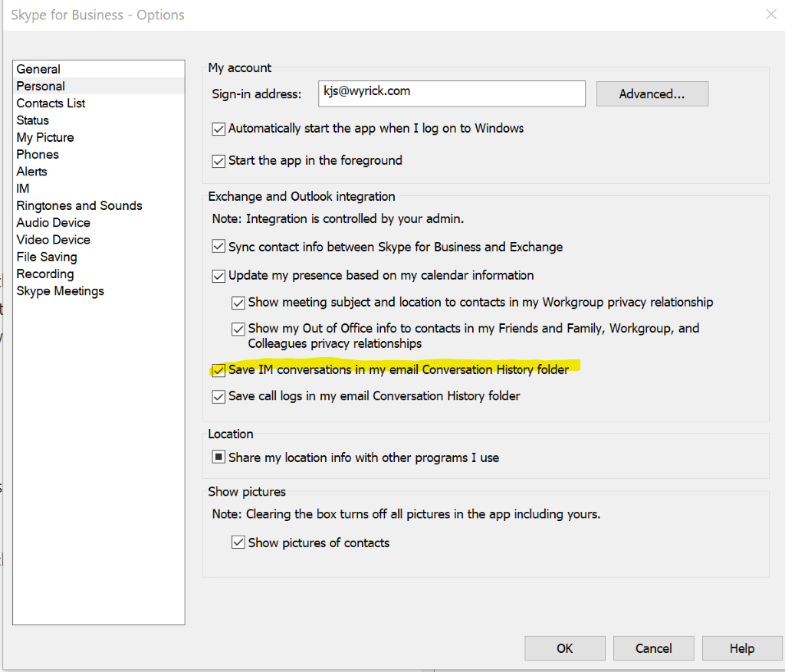Open the Audio Device settings page
This screenshot has width=785, height=672.
tap(53, 222)
